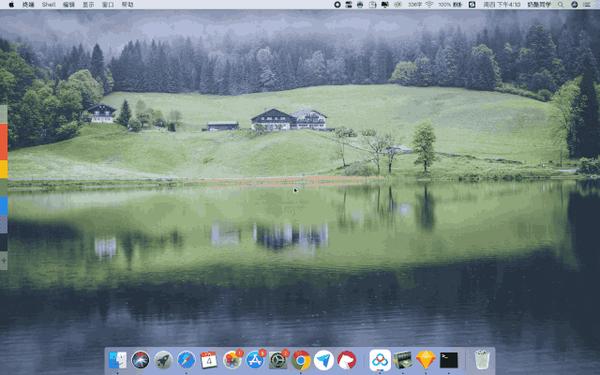Open Safari from the Dock
This screenshot has width=600, height=375.
(x=186, y=360)
